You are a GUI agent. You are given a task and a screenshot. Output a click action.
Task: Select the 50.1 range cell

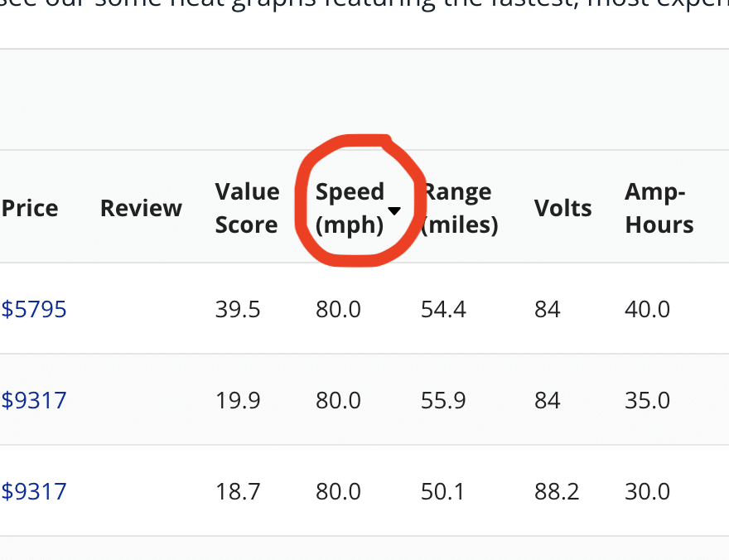click(443, 492)
